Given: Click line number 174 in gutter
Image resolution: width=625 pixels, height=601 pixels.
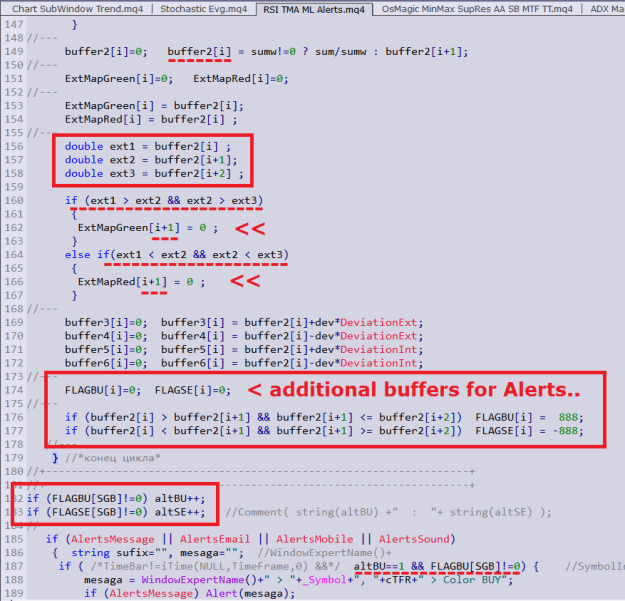Looking at the screenshot, I should click(x=14, y=390).
